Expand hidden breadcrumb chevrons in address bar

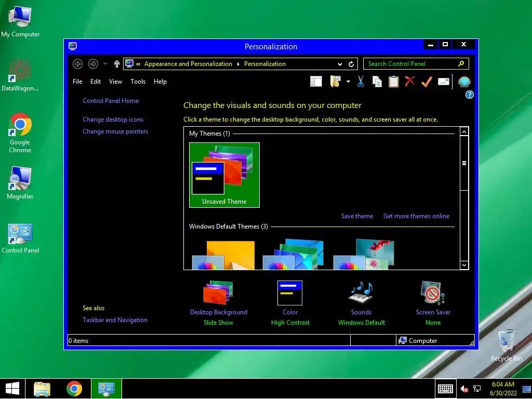(x=138, y=64)
